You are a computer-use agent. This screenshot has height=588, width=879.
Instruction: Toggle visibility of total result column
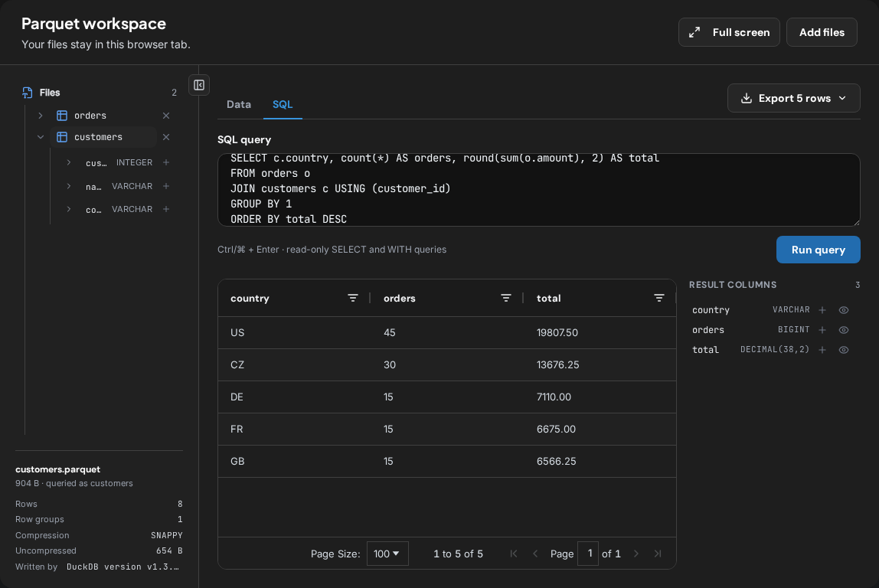click(844, 350)
